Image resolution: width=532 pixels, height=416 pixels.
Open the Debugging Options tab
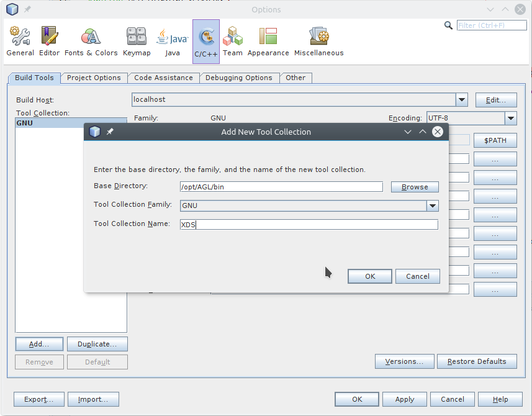(239, 78)
